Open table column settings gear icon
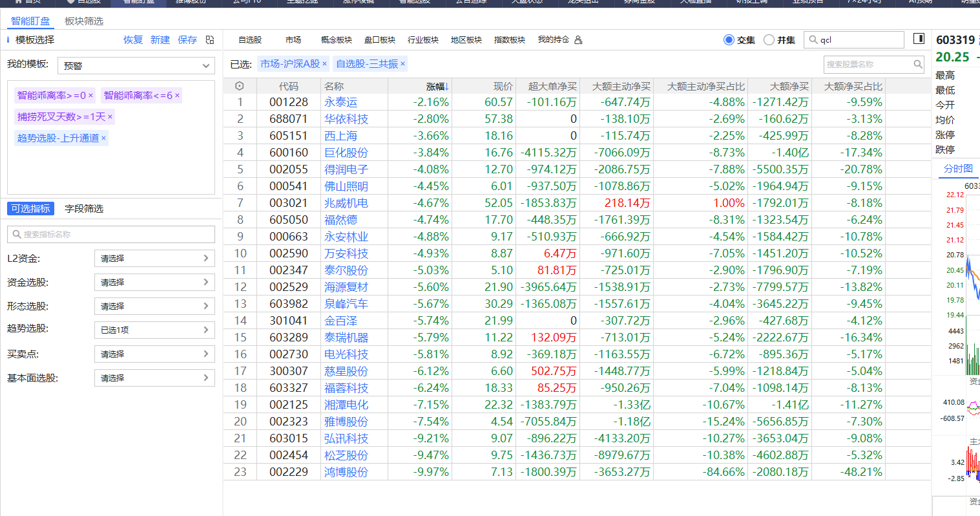The height and width of the screenshot is (516, 980). 240,86
